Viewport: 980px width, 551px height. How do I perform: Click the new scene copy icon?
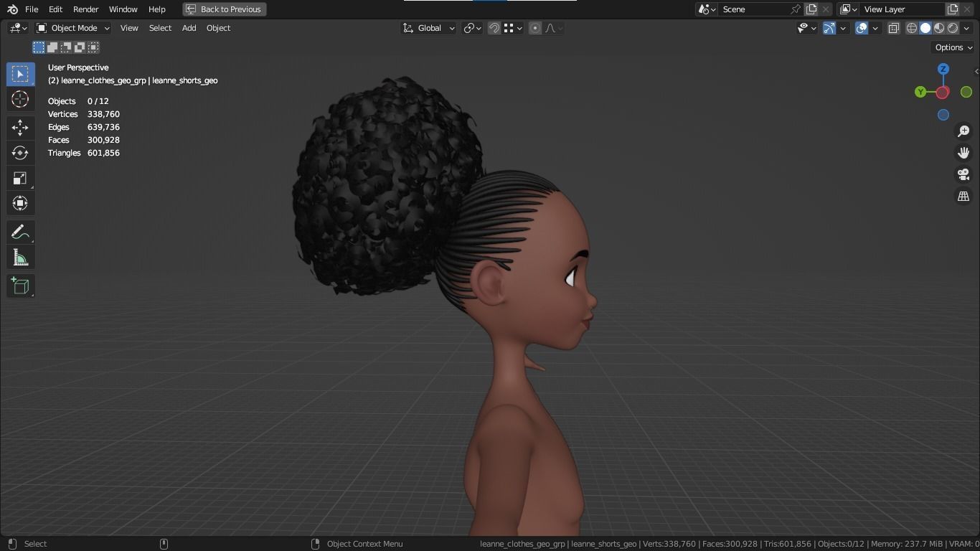(x=811, y=9)
